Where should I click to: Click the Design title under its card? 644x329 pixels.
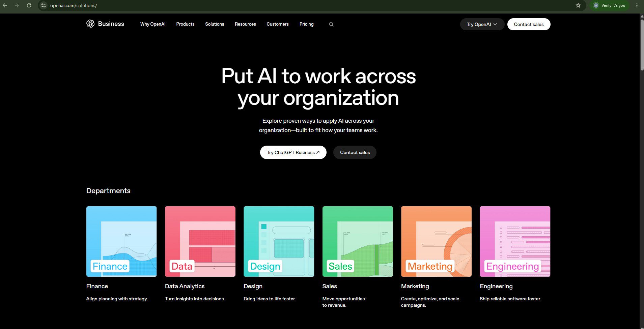(x=253, y=286)
